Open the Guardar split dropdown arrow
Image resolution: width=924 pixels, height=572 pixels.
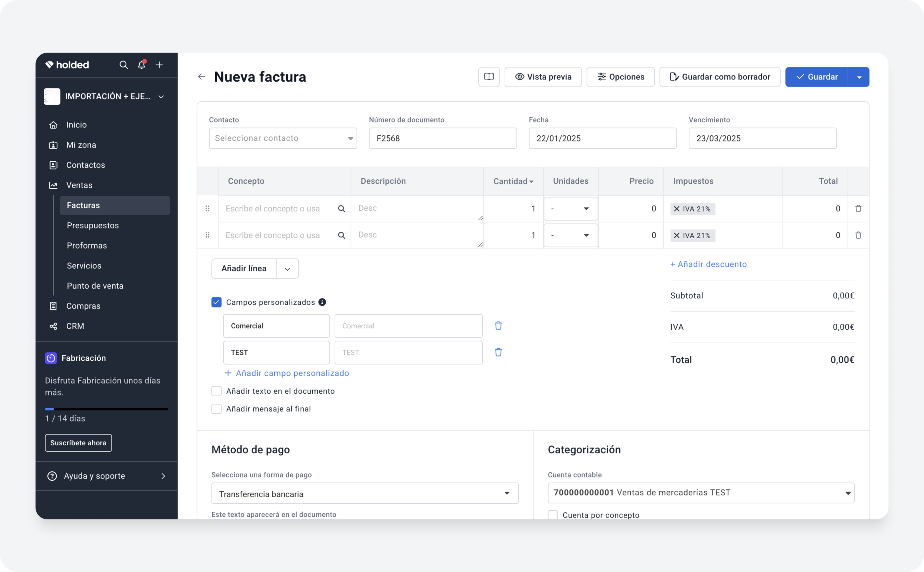point(859,77)
